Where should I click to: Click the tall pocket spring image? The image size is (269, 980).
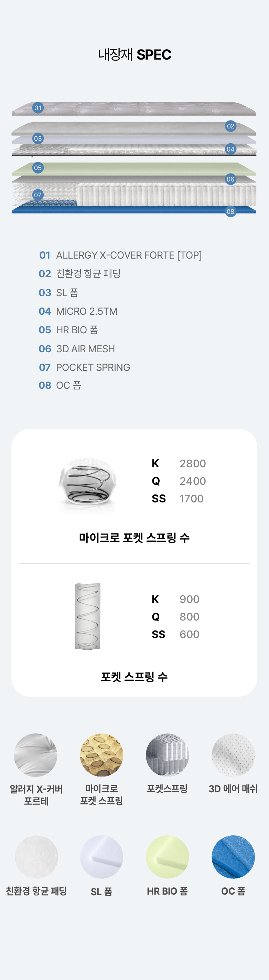88,616
